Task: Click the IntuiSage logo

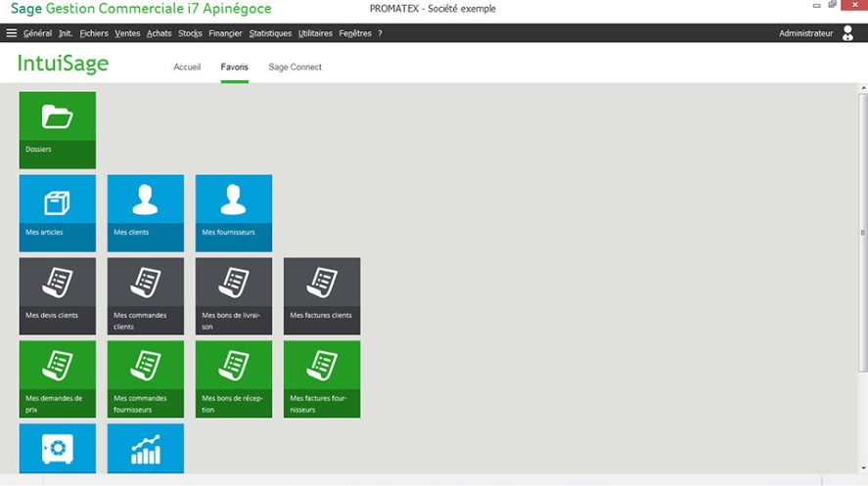Action: [x=63, y=64]
